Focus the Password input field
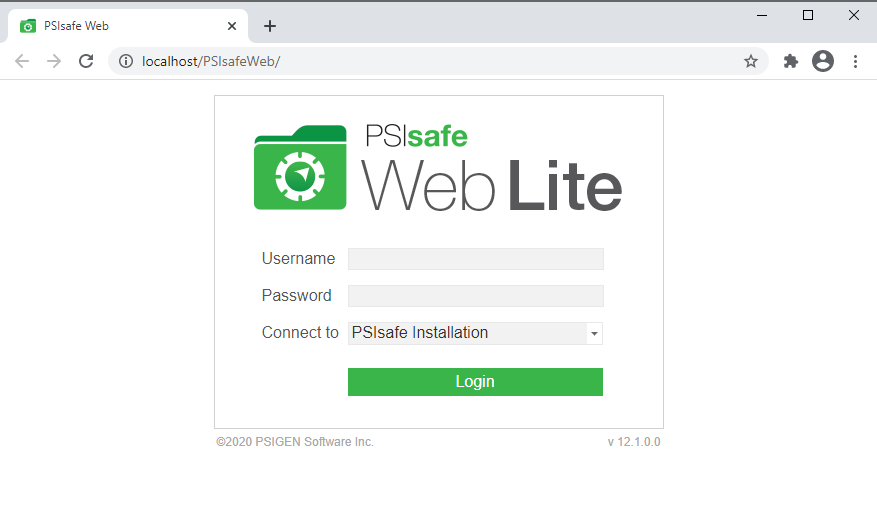877x524 pixels. click(475, 296)
